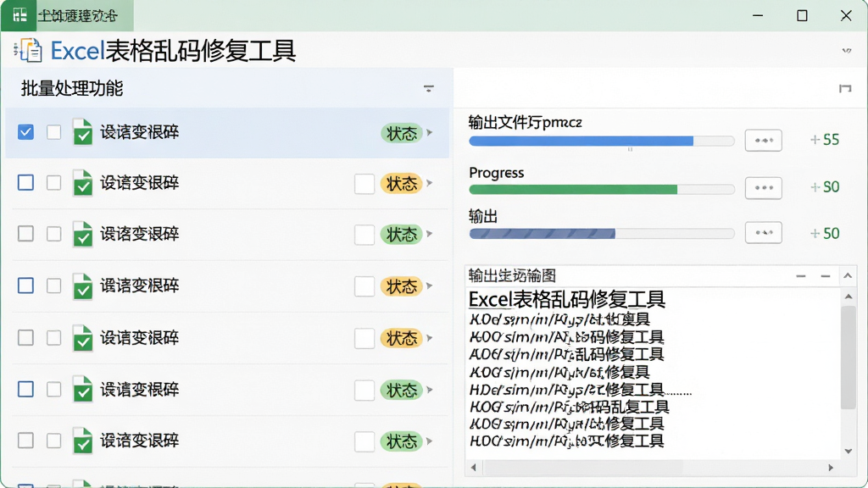
Task: Tick the large checkbox in third row
Action: (25, 234)
